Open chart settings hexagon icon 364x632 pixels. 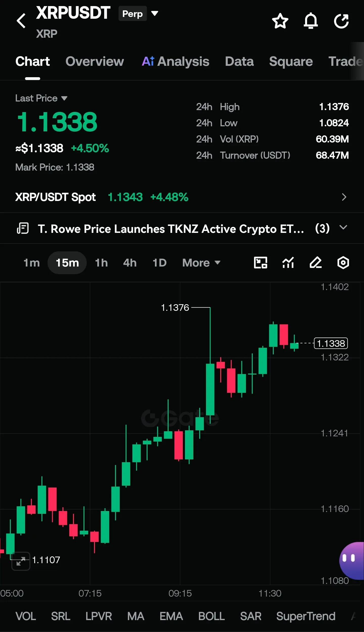[343, 262]
